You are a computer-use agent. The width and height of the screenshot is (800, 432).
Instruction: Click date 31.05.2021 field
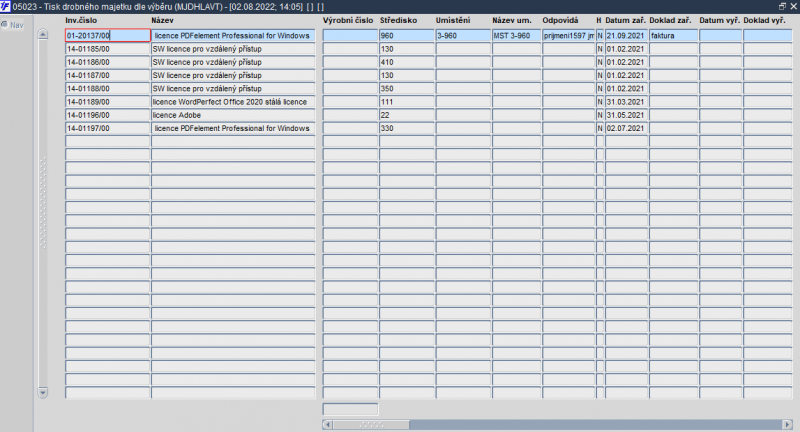tap(626, 115)
